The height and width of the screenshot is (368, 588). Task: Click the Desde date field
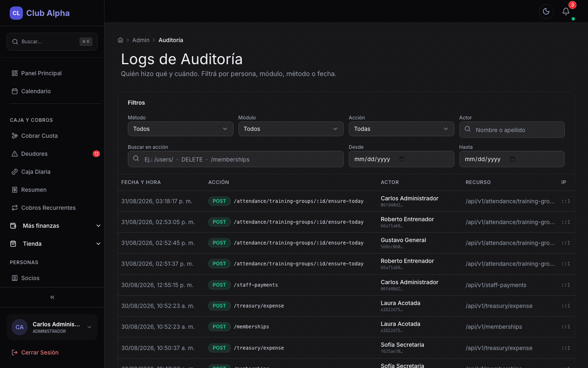click(x=401, y=159)
